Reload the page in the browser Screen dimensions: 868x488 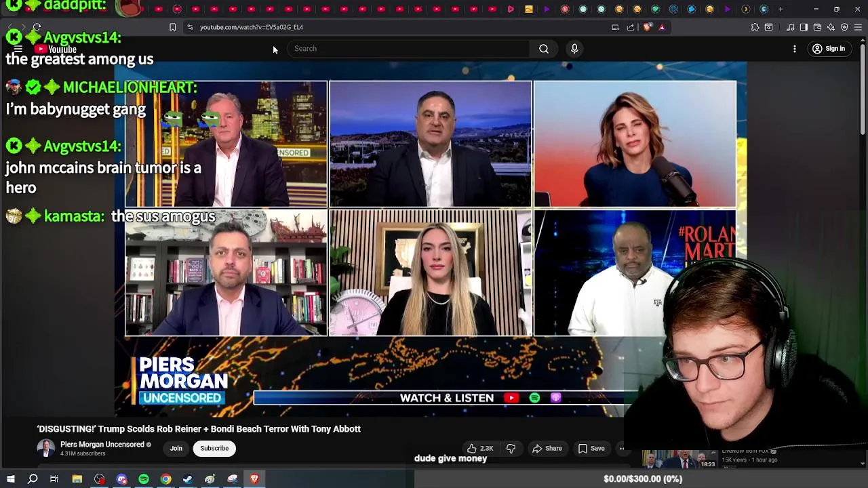point(37,27)
